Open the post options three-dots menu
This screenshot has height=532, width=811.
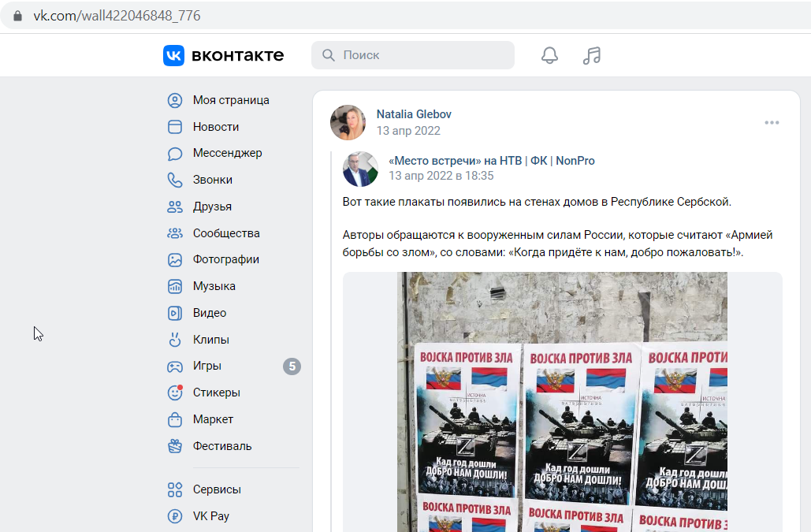[x=772, y=122]
